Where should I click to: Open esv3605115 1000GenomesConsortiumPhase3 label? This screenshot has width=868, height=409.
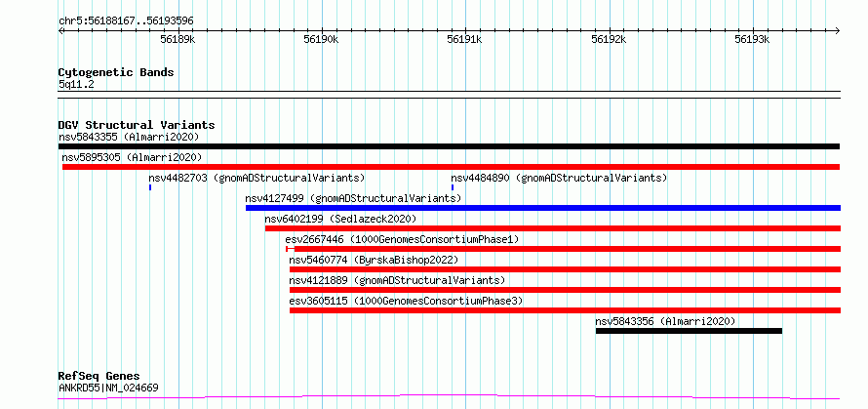click(407, 301)
